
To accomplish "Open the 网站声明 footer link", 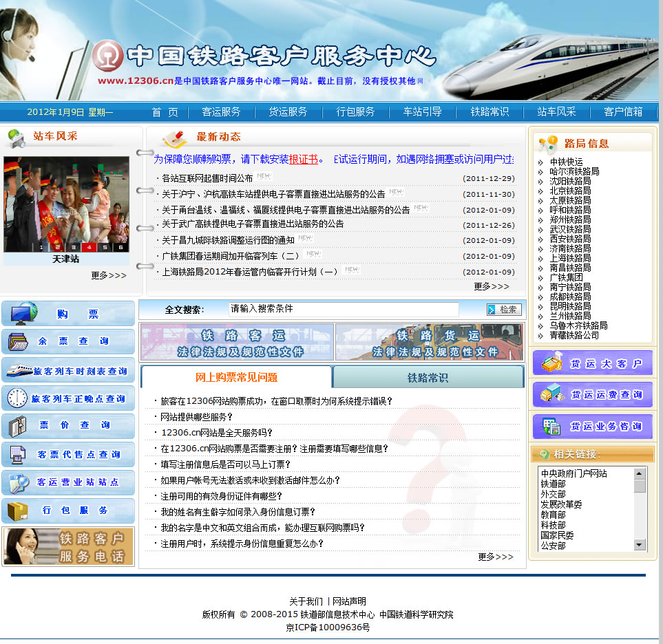I will (349, 601).
